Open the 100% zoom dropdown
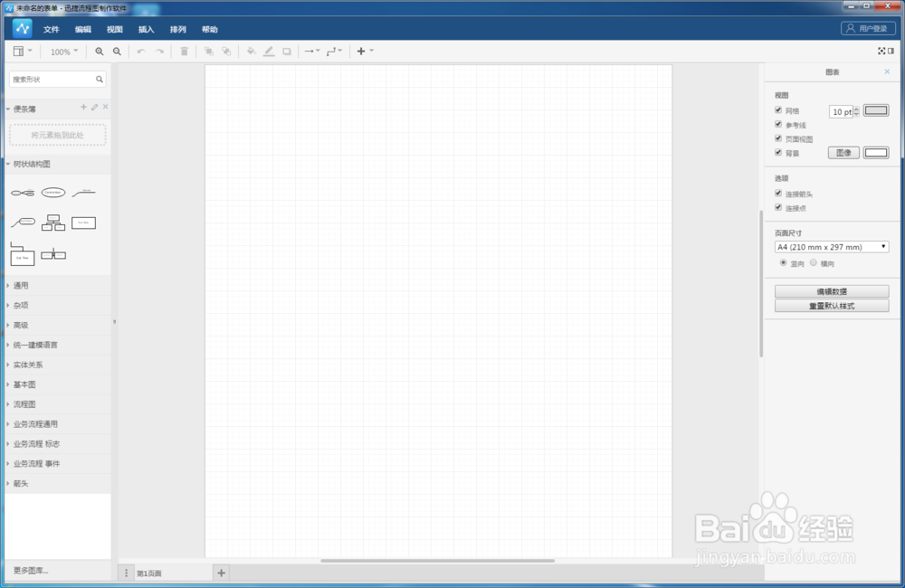This screenshot has width=905, height=588. tap(63, 52)
